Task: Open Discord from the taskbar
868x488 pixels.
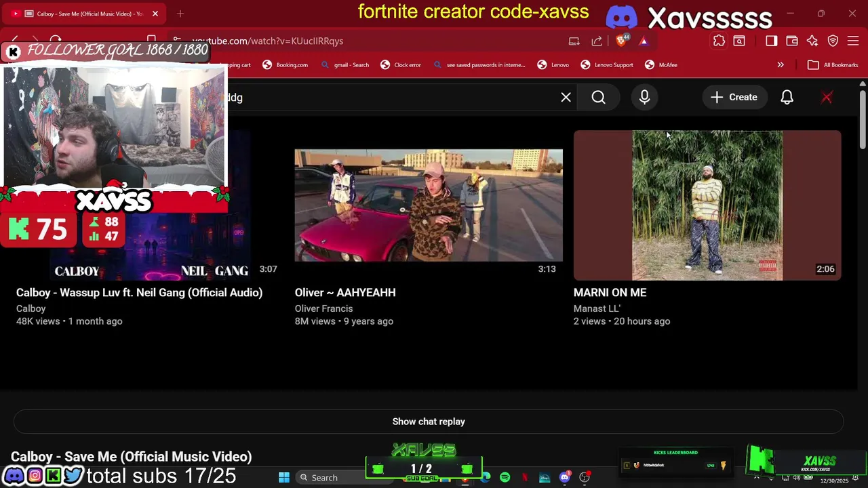Action: pos(564,478)
